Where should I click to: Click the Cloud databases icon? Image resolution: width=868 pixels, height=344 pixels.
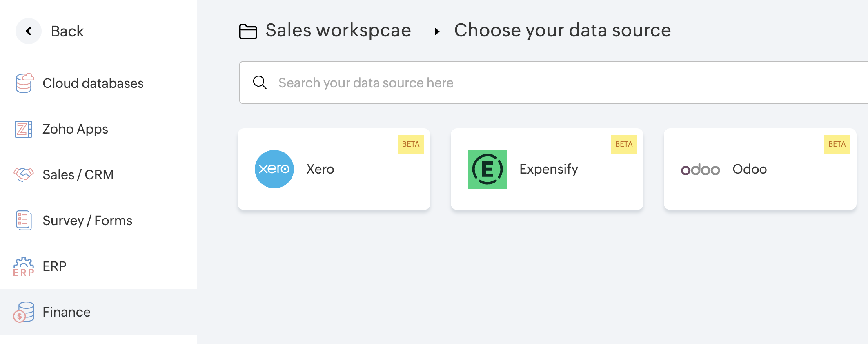(x=24, y=83)
